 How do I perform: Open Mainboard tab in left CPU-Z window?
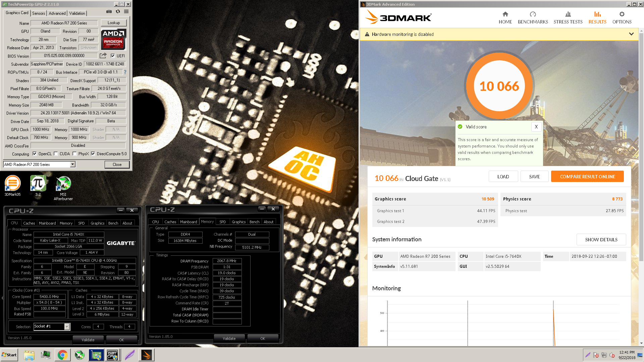tap(47, 223)
